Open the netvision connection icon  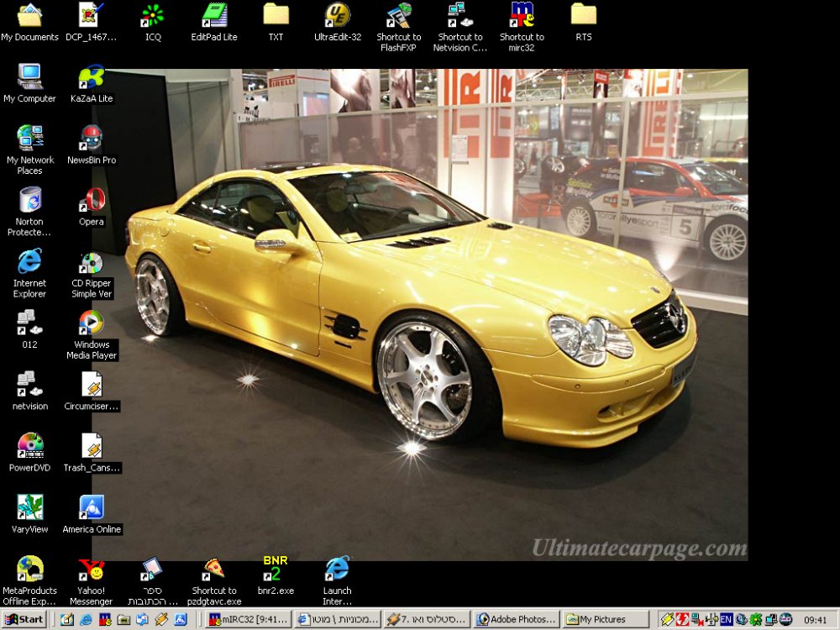pos(29,391)
